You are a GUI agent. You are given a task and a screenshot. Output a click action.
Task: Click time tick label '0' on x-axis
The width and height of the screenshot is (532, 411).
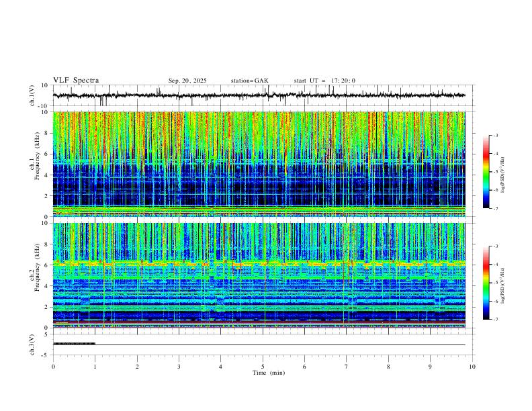point(53,367)
